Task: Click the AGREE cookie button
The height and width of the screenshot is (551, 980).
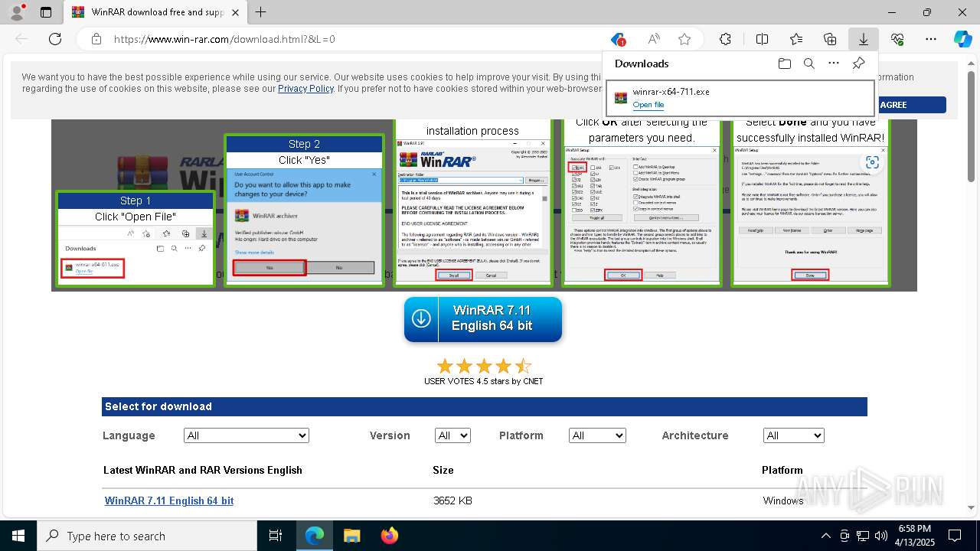Action: (911, 105)
